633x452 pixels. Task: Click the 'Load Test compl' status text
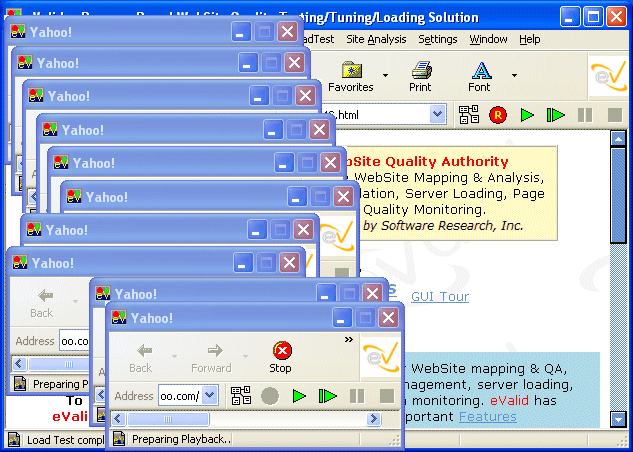point(66,440)
